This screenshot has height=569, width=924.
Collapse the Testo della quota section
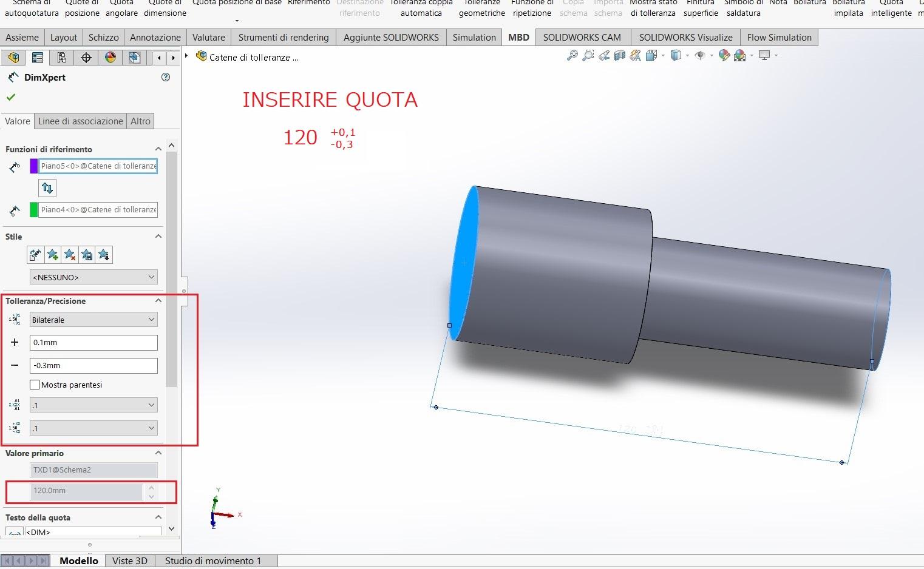point(158,517)
